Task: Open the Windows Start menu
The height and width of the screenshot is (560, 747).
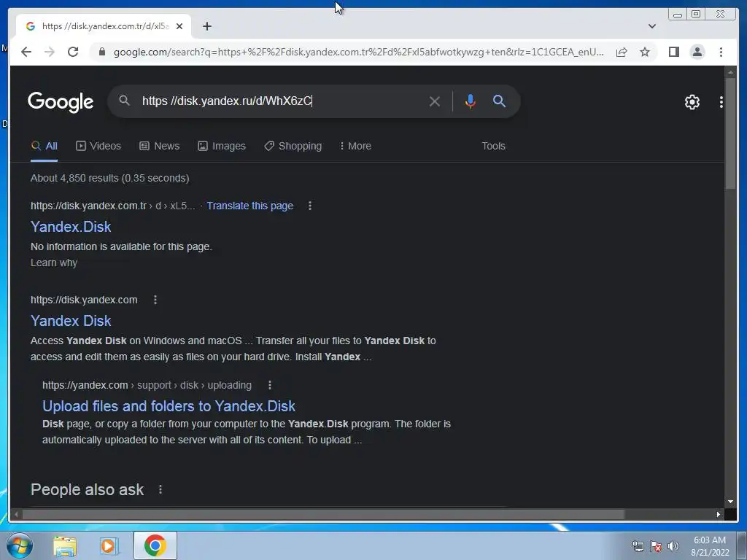Action: click(19, 545)
